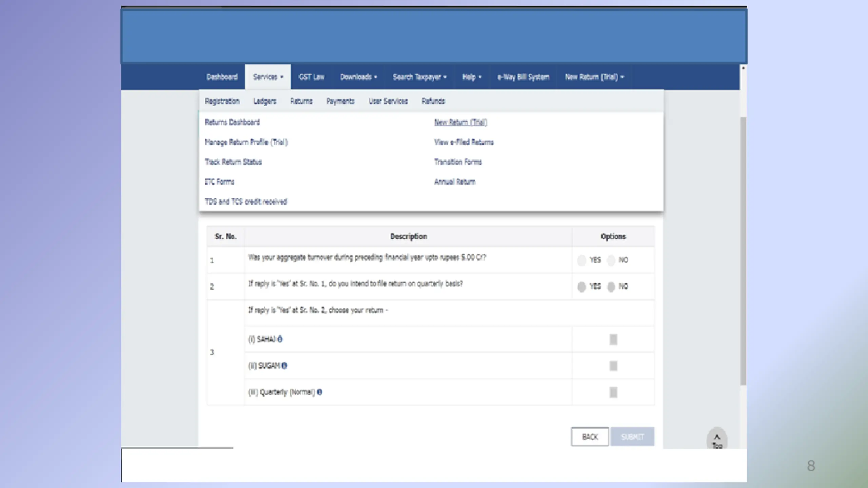Click the SAHAJ info icon
The width and height of the screenshot is (868, 488).
[x=280, y=339]
